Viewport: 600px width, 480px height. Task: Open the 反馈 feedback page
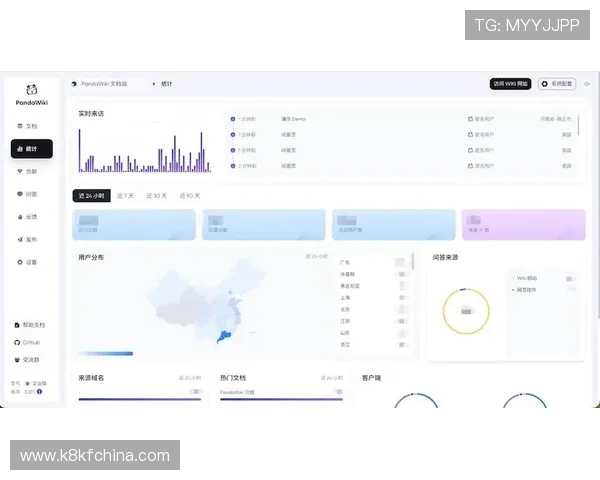(x=28, y=216)
